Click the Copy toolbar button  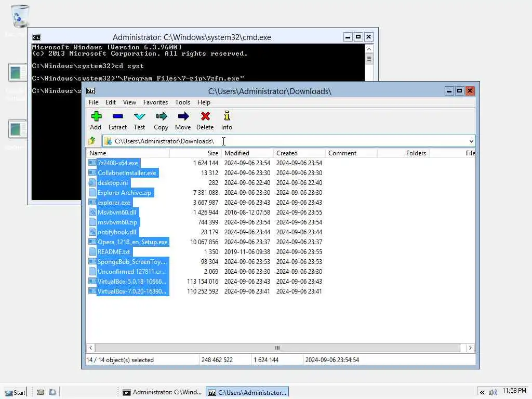click(161, 121)
